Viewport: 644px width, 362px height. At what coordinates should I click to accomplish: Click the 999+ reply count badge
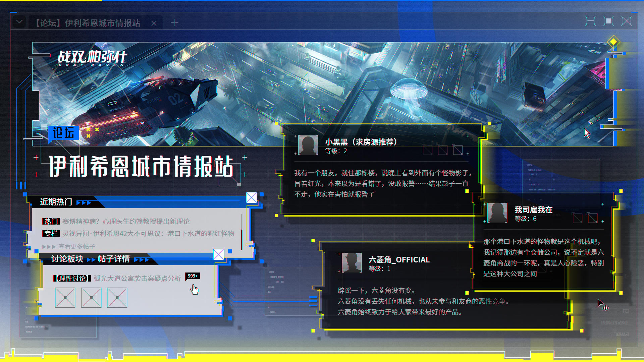[193, 276]
